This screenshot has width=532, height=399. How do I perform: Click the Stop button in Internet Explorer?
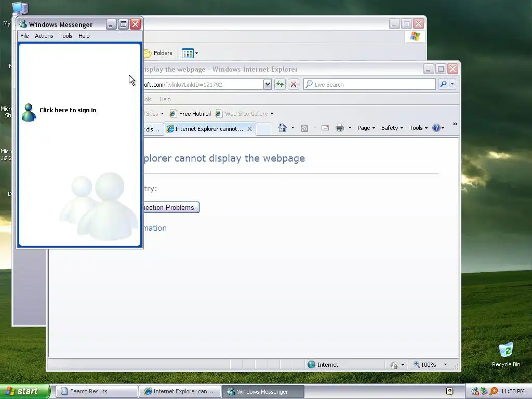click(294, 84)
